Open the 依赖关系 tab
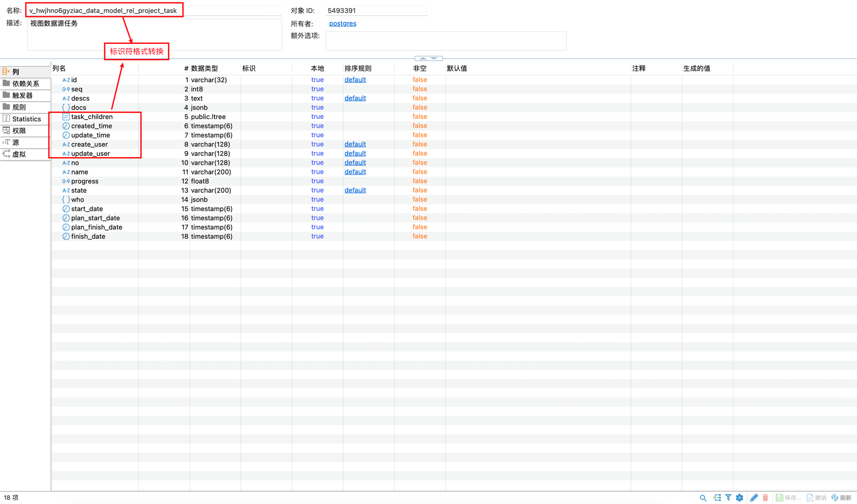The image size is (857, 504). [26, 83]
